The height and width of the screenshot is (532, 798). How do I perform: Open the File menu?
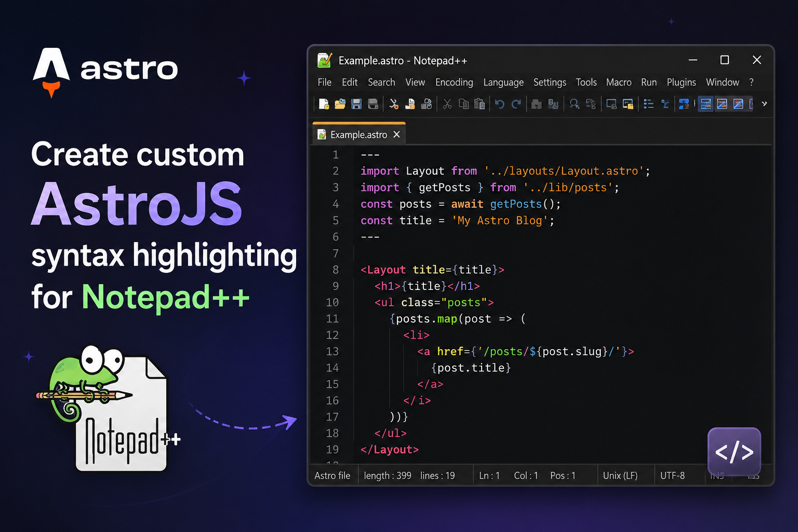point(325,82)
